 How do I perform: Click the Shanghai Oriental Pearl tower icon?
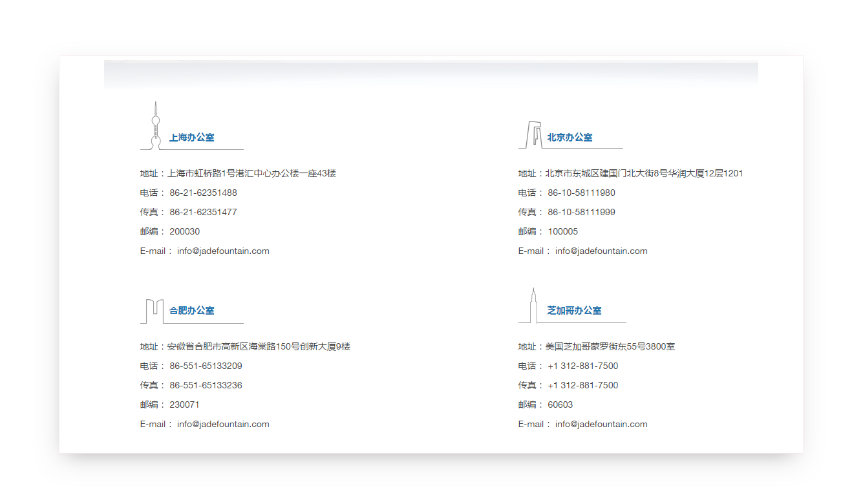(155, 125)
